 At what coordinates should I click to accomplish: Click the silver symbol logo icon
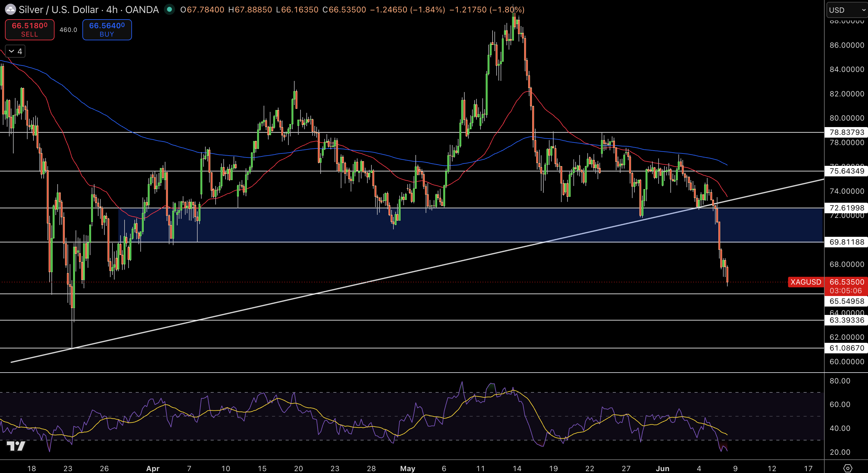(x=11, y=9)
